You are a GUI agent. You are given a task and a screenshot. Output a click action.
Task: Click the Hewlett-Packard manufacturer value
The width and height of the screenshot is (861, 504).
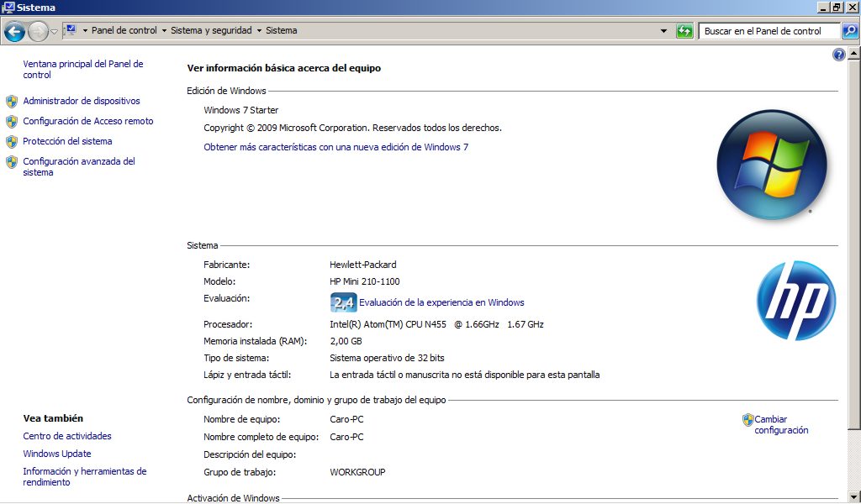[x=363, y=265]
